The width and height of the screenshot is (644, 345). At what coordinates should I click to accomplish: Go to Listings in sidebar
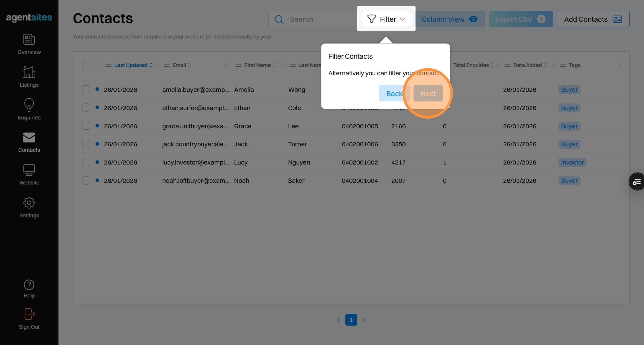click(x=29, y=72)
